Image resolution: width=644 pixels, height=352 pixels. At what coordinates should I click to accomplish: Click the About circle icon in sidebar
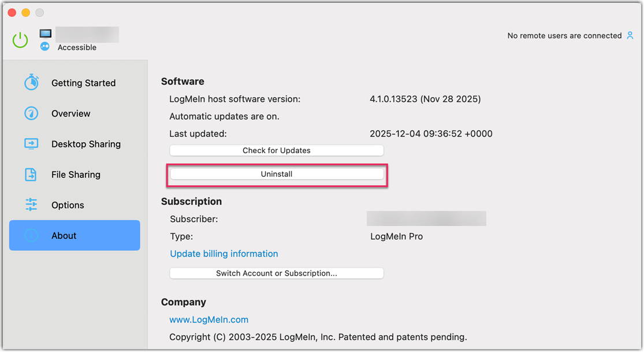pos(32,235)
